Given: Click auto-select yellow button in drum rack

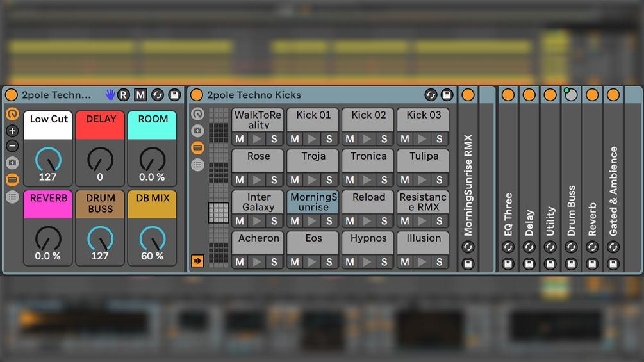Looking at the screenshot, I should pos(197,261).
